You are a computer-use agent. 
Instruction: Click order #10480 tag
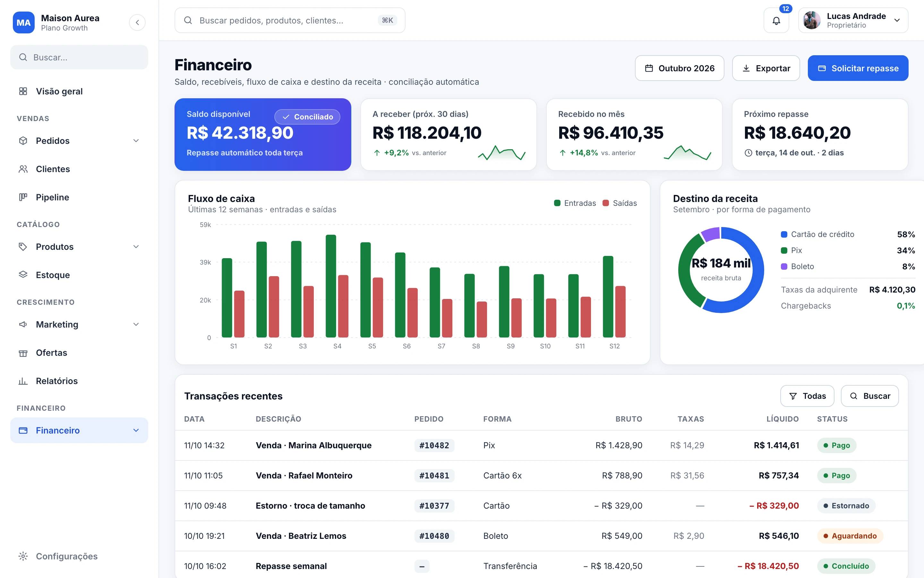point(434,536)
